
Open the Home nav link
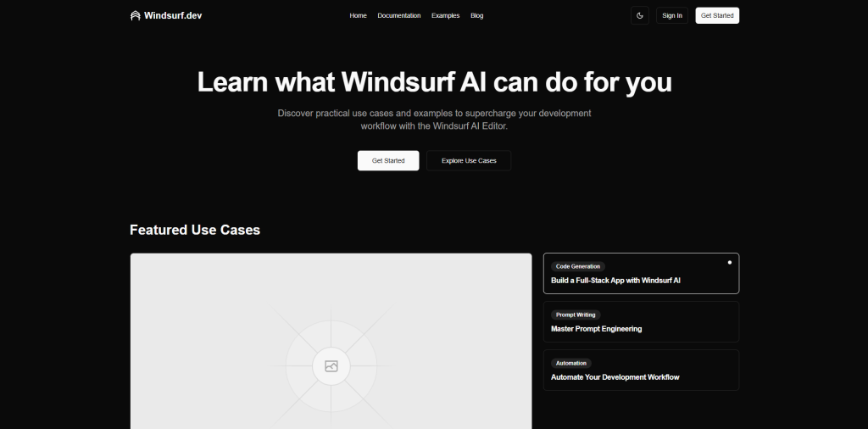point(359,15)
